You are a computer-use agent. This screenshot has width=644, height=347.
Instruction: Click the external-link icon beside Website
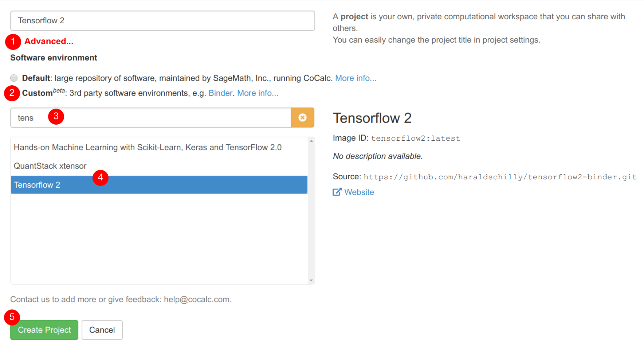pos(337,192)
